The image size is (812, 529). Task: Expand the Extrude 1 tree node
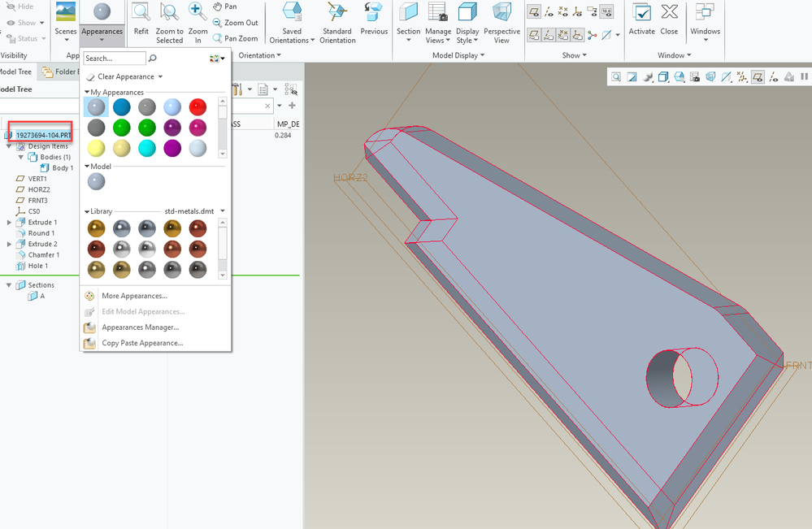pos(9,222)
